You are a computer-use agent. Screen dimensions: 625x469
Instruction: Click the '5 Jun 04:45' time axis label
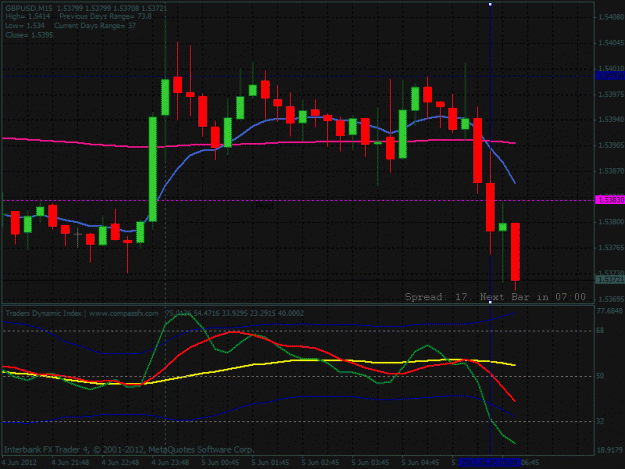[421, 463]
